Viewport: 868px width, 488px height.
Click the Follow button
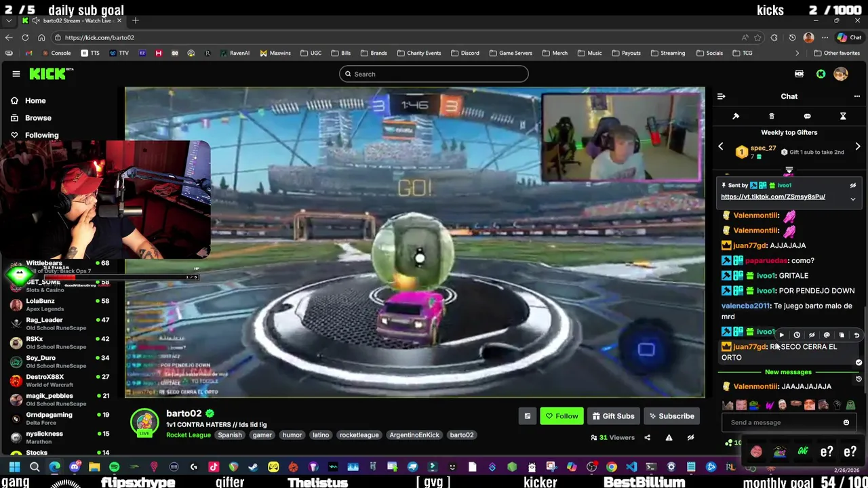pos(562,416)
